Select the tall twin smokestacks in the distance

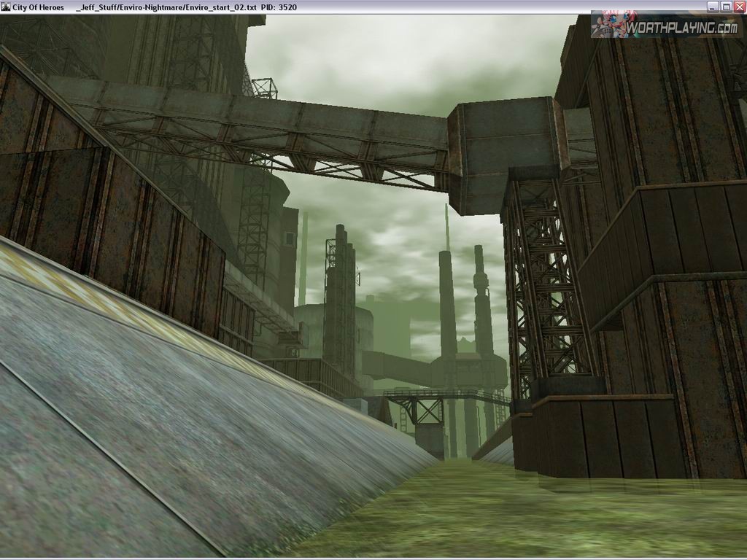(x=463, y=306)
